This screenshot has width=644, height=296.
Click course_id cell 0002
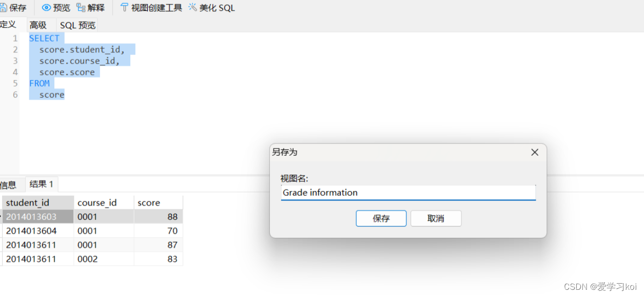point(104,259)
